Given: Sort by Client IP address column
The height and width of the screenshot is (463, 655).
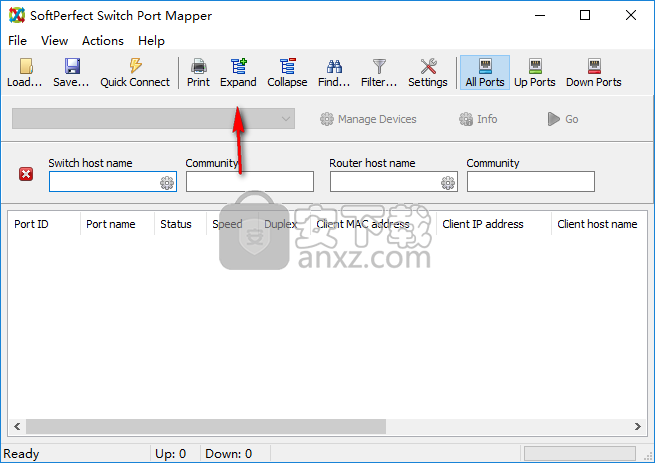Looking at the screenshot, I should 494,224.
